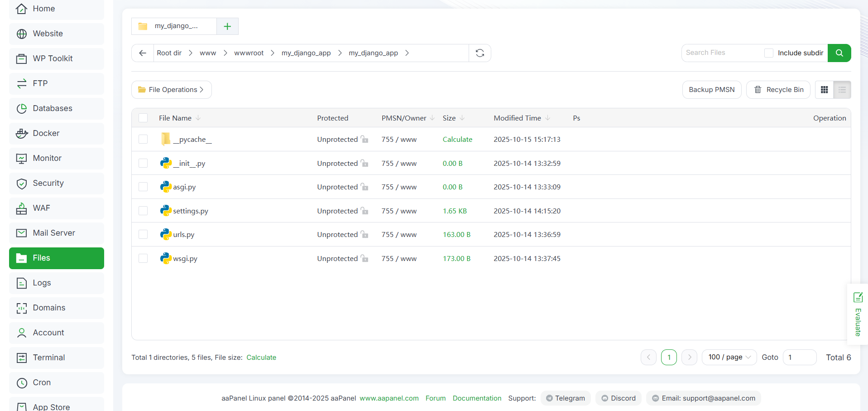This screenshot has width=868, height=411.
Task: Click page number 1 button
Action: [669, 357]
